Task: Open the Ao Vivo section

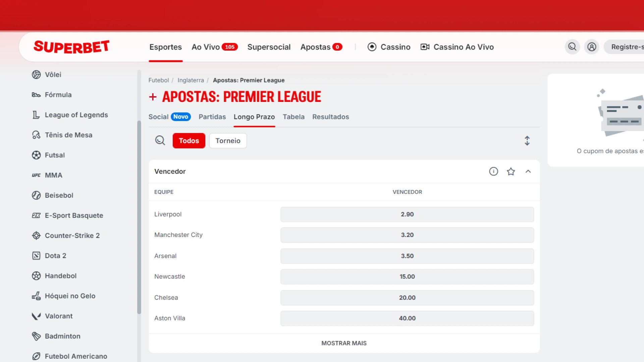Action: click(x=215, y=47)
